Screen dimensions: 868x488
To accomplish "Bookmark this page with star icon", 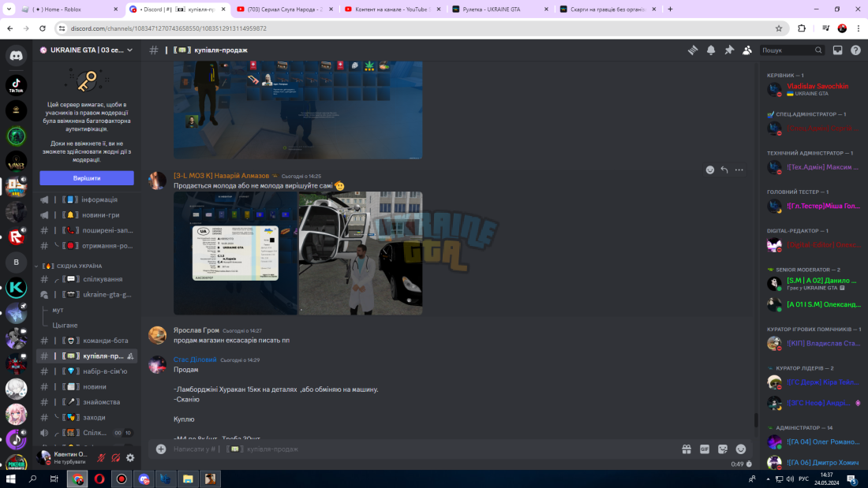I will pyautogui.click(x=778, y=28).
